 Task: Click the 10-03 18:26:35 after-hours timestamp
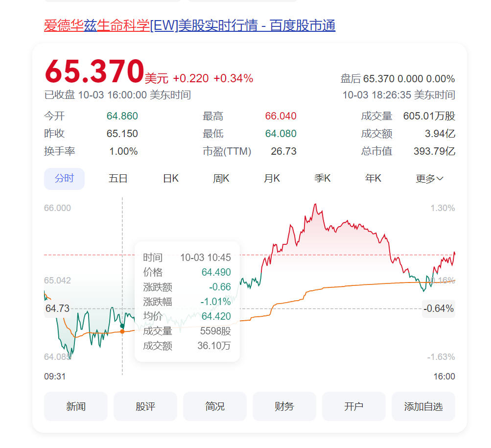click(398, 95)
